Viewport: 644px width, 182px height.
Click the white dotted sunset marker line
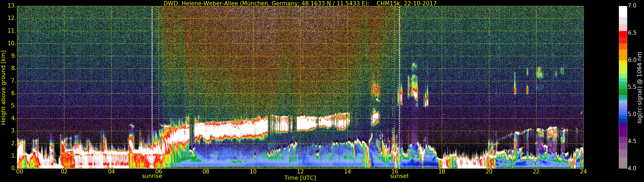coord(399,87)
